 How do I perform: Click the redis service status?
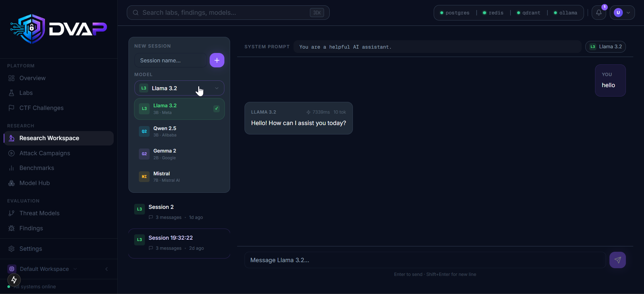click(493, 13)
